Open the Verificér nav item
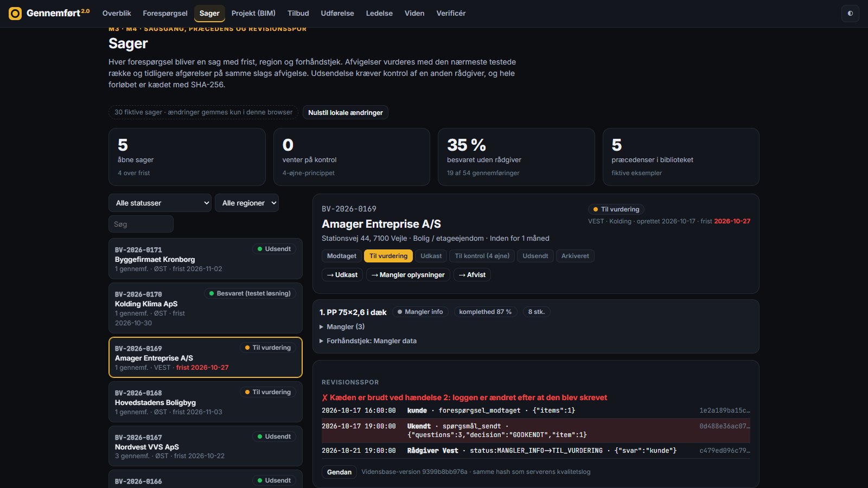Screen dimensions: 868x488 pos(451,13)
